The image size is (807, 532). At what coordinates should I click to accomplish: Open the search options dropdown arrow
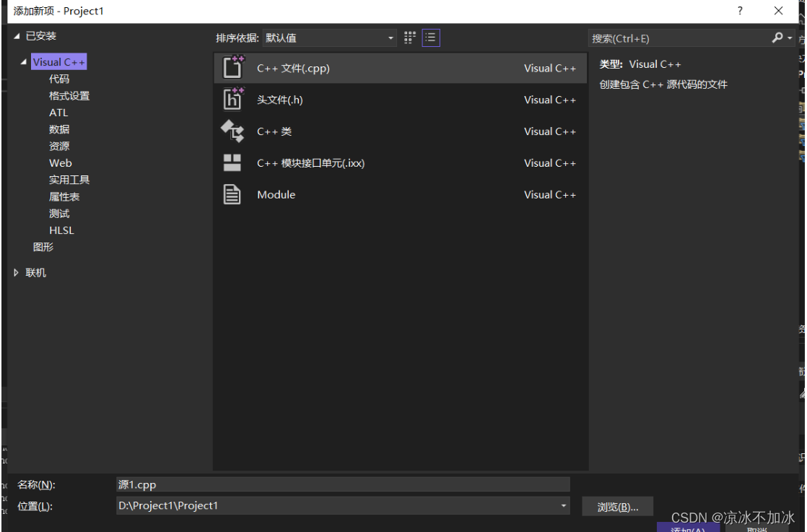point(790,38)
